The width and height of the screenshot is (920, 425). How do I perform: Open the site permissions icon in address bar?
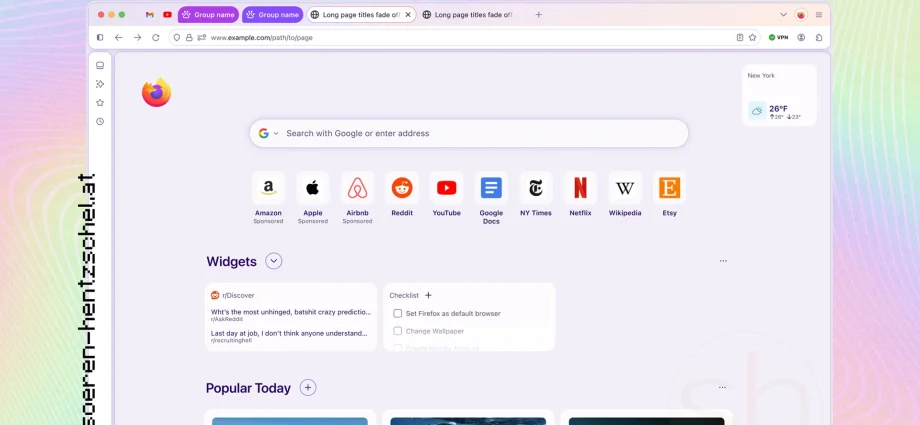[x=201, y=38]
